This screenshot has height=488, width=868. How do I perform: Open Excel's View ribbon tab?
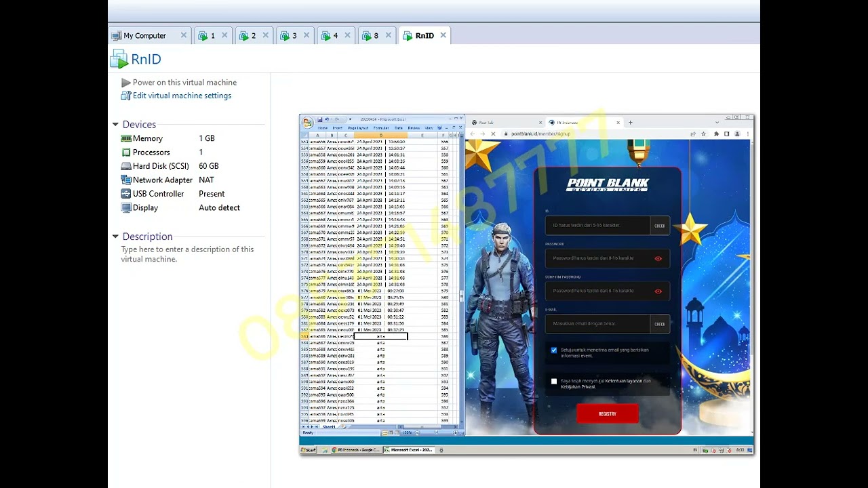pyautogui.click(x=429, y=128)
